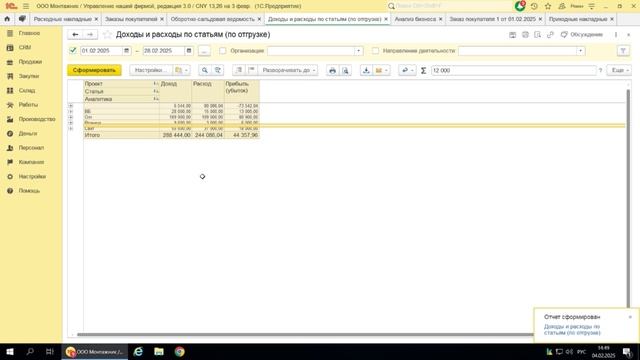Open File Explorer from the taskbar
640x360 pixels.
pos(159,351)
